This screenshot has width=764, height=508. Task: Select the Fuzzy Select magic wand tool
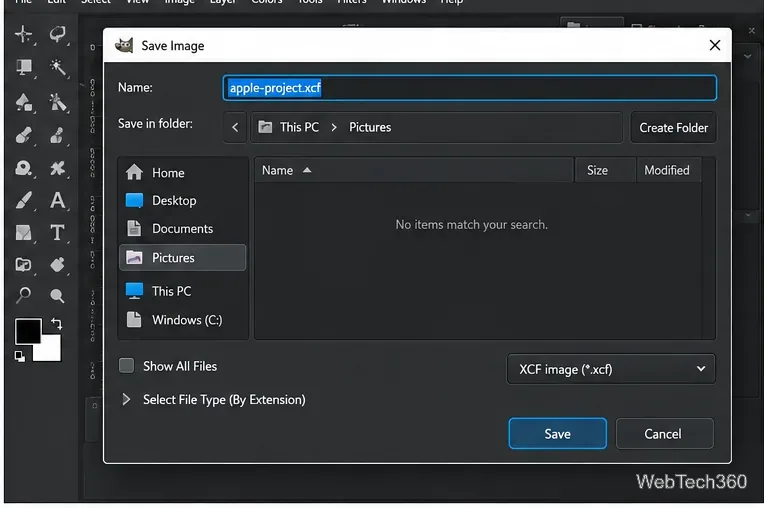[x=57, y=67]
